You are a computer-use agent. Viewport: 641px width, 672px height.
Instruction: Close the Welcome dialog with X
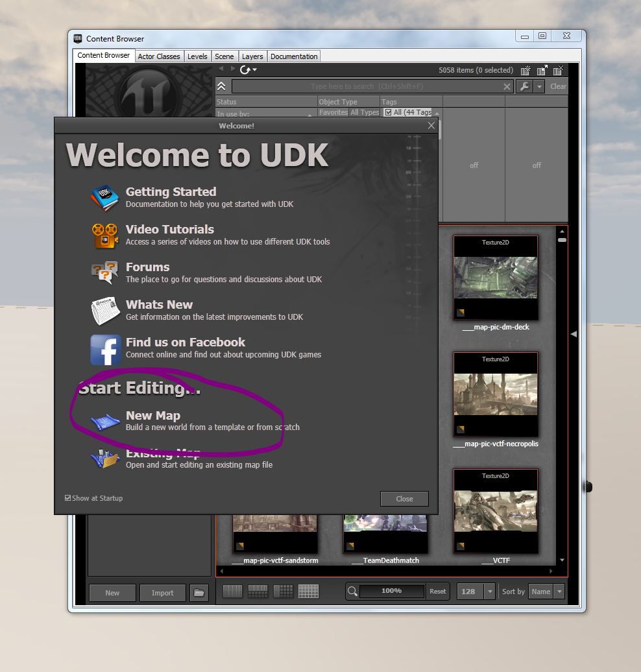click(431, 126)
